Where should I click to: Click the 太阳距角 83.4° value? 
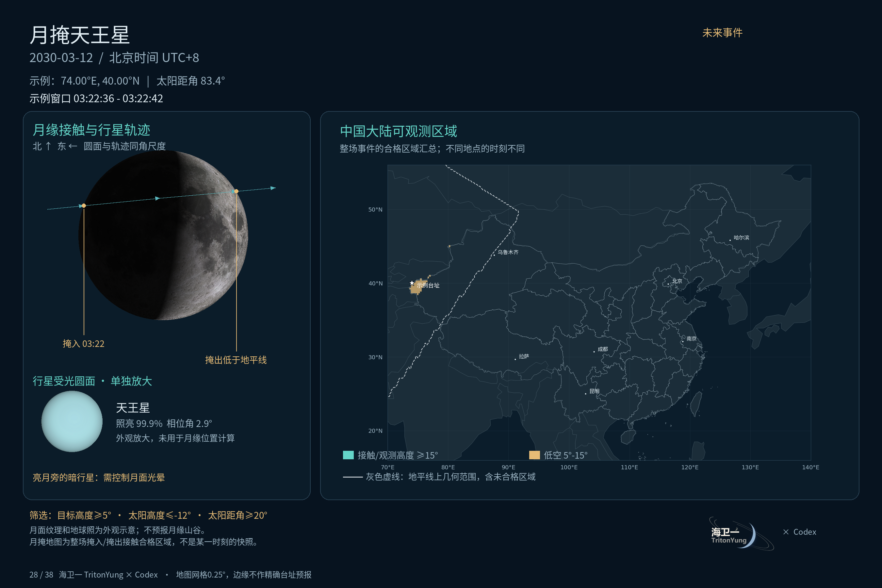(x=190, y=81)
